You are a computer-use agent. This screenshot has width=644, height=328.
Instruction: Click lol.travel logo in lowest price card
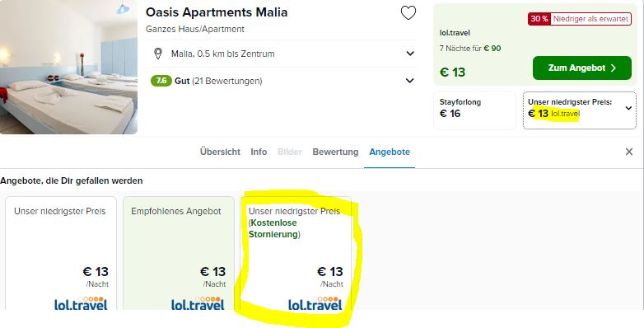coord(81,303)
